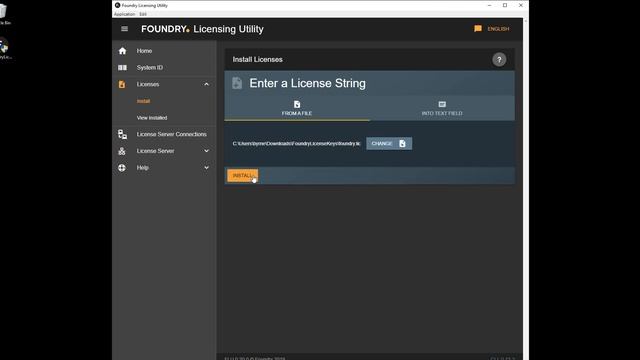
Task: Switch to the From a File tab
Action: [x=297, y=108]
